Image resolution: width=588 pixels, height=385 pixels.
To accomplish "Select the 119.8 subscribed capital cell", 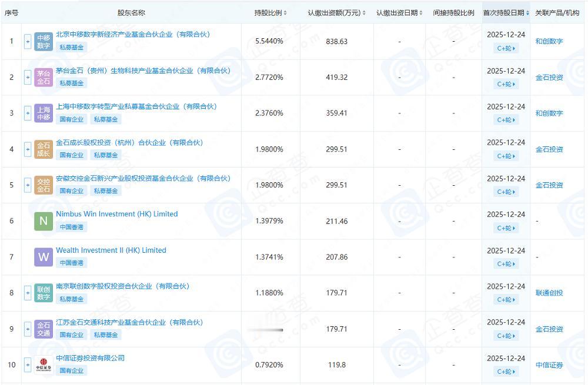I will click(337, 365).
